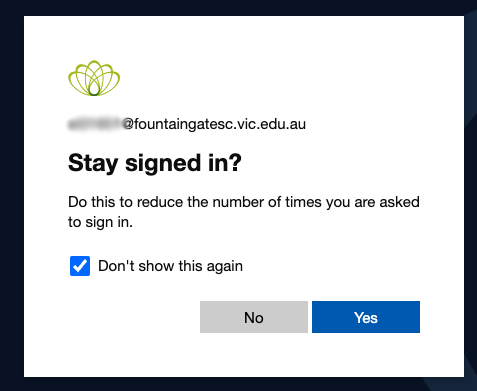Disable the "Don't show this again" option
The height and width of the screenshot is (391, 477).
(80, 266)
